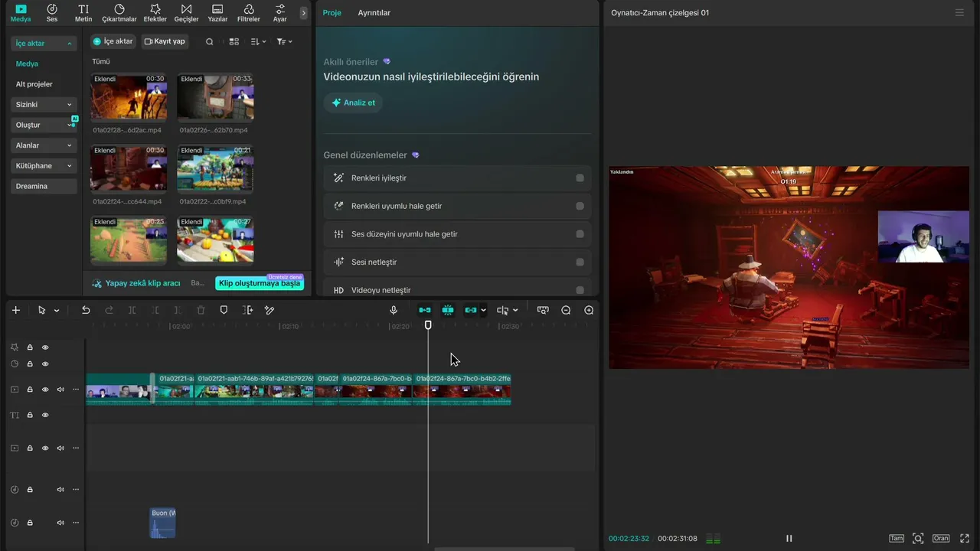Screen dimensions: 980x551
Task: Select the Buon audio clip on timeline
Action: pyautogui.click(x=162, y=523)
